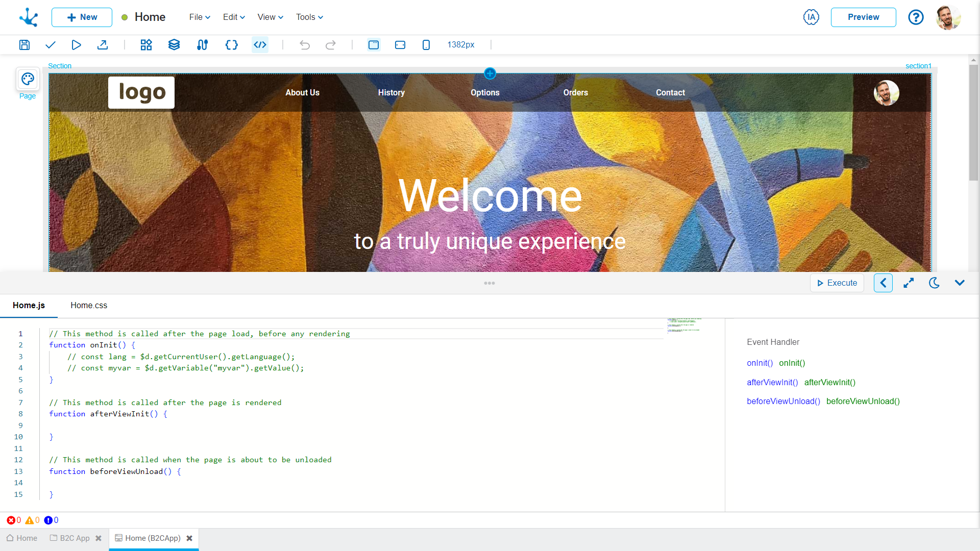Switch to the Home.css tab
The width and height of the screenshot is (980, 551).
tap(89, 305)
